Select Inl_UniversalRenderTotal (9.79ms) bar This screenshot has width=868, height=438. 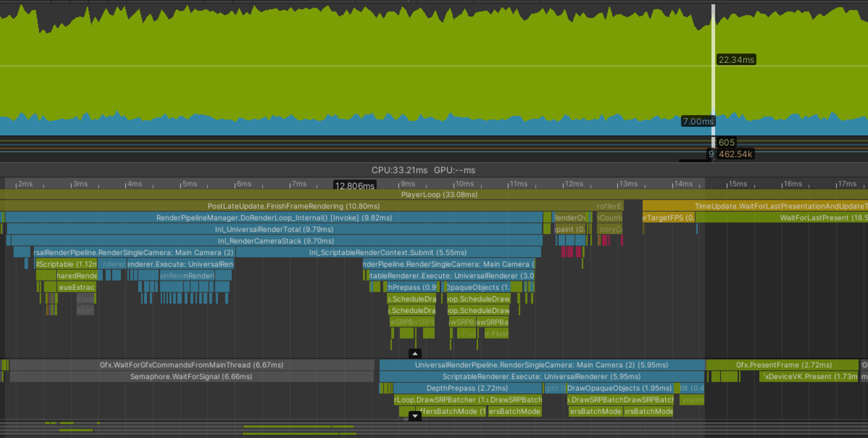point(274,229)
